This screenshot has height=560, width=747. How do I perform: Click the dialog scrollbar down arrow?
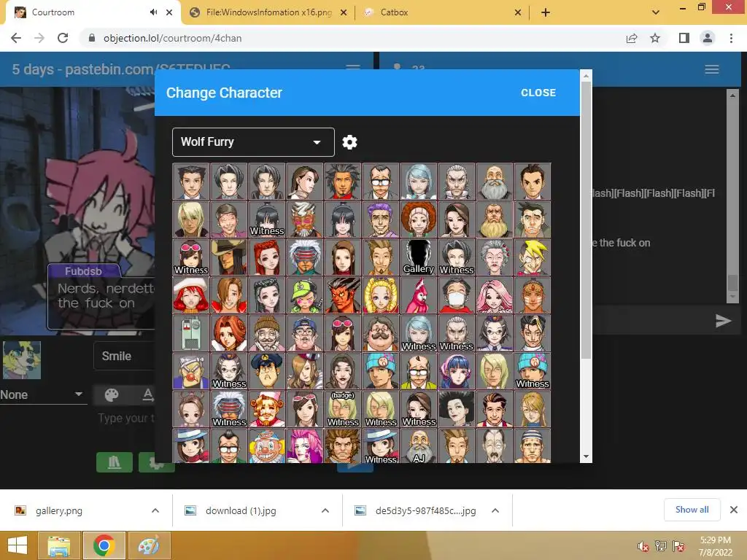(x=586, y=456)
